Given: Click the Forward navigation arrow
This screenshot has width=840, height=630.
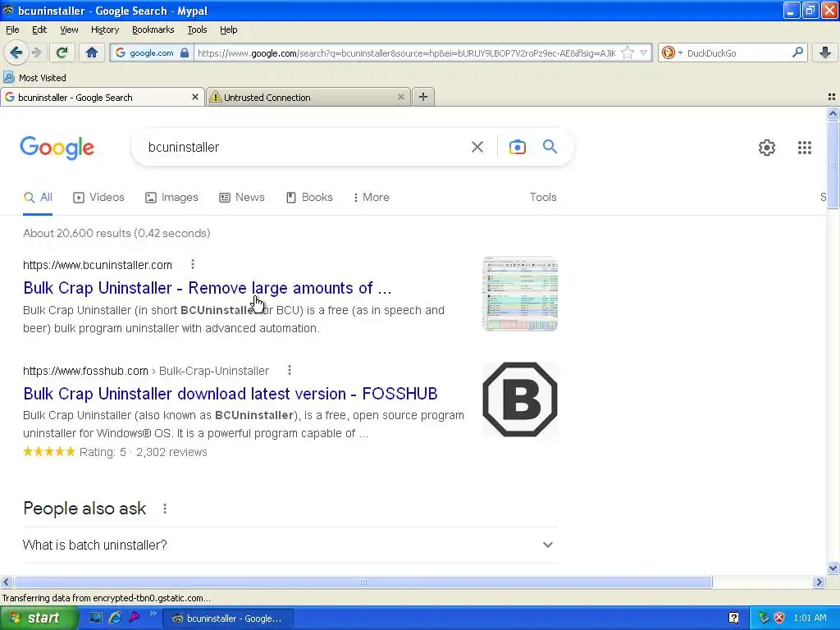Looking at the screenshot, I should [36, 52].
